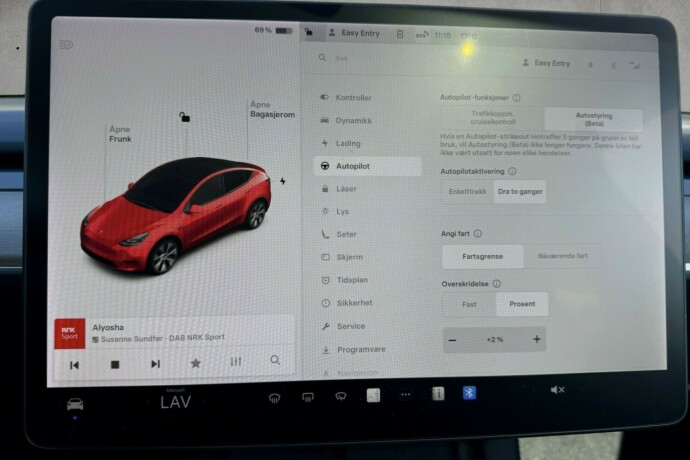
Task: Select Autostyring (Beta) option
Action: point(594,120)
